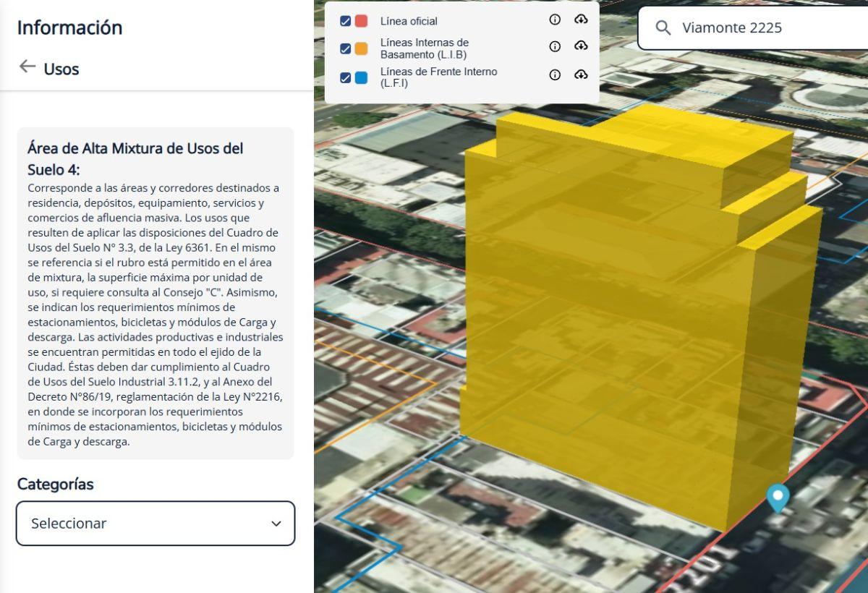Download the Líneas de Frente Interno layer
868x593 pixels.
point(581,75)
